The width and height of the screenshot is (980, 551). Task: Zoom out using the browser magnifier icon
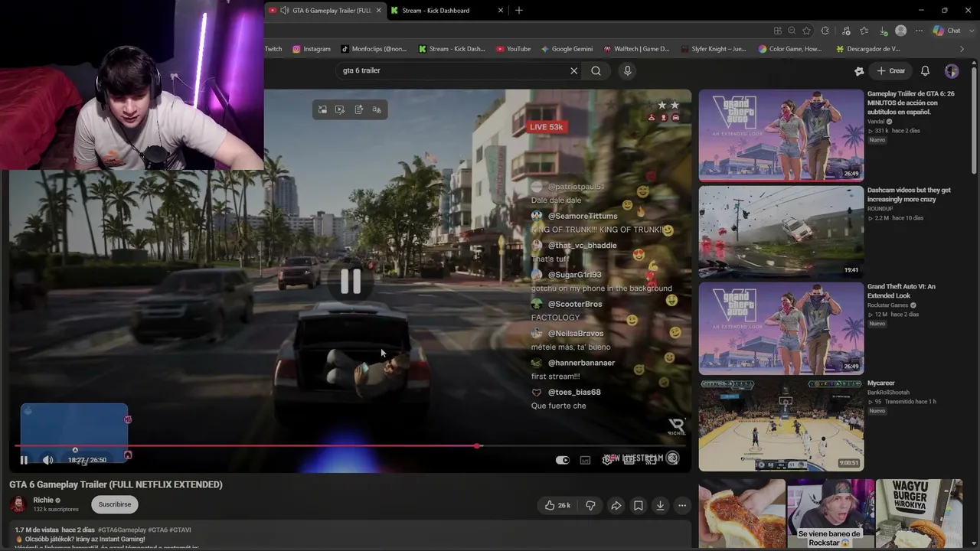pos(792,31)
